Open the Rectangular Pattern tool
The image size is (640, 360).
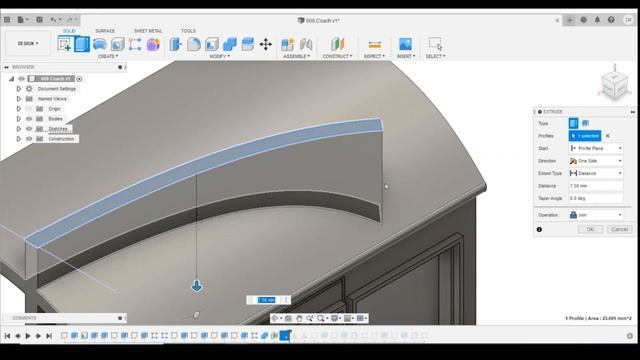pyautogui.click(x=135, y=44)
